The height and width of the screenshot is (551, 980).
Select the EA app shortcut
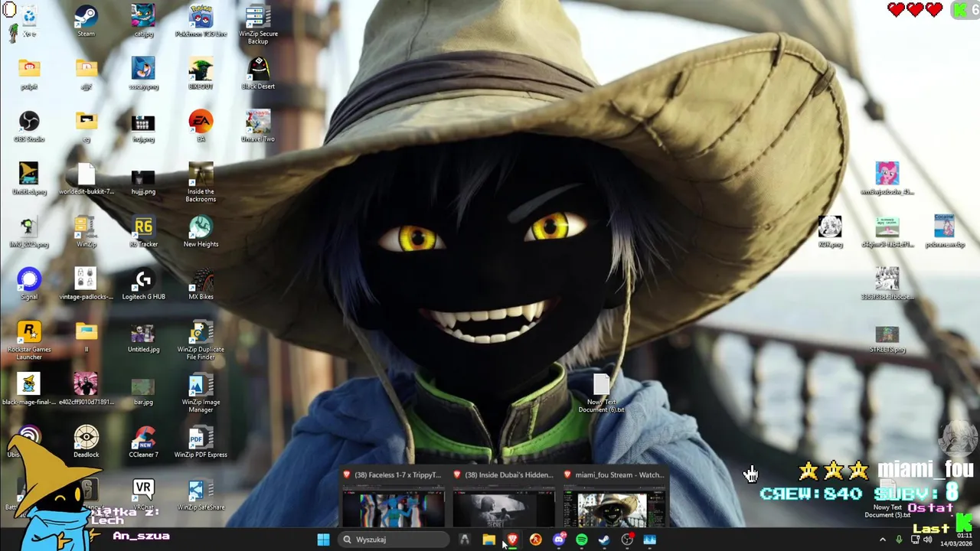[x=201, y=126]
